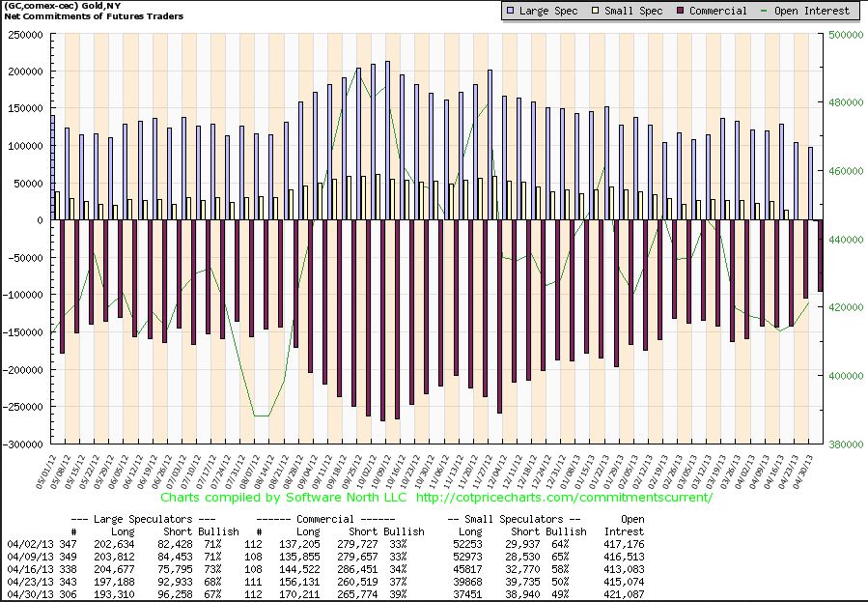Click the table row date 04/02/13

(x=30, y=544)
